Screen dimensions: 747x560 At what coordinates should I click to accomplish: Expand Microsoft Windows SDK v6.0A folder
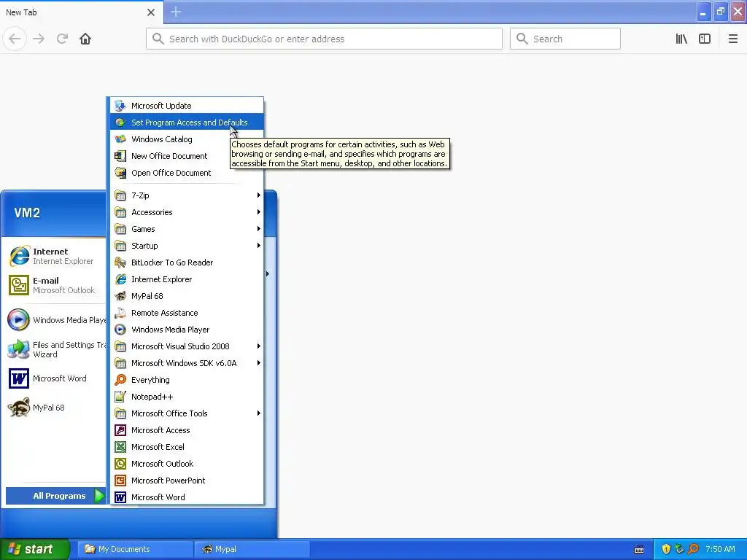(x=187, y=363)
